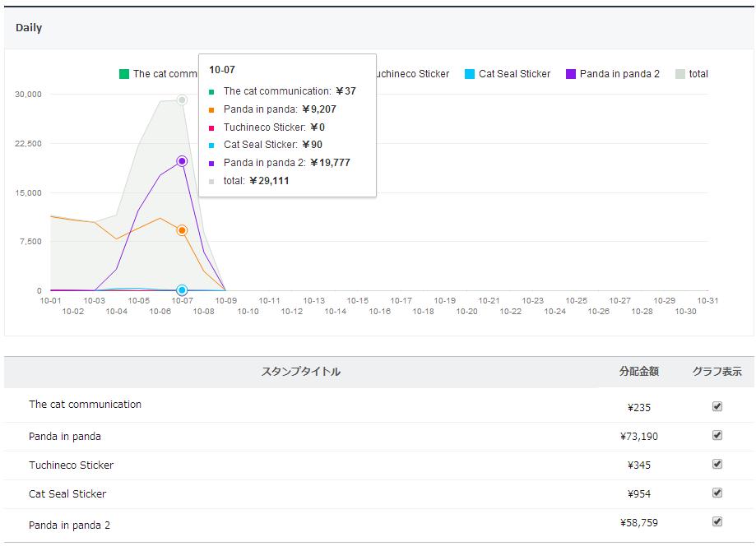Click the green 'The cat communication' legend swatch

(x=124, y=74)
